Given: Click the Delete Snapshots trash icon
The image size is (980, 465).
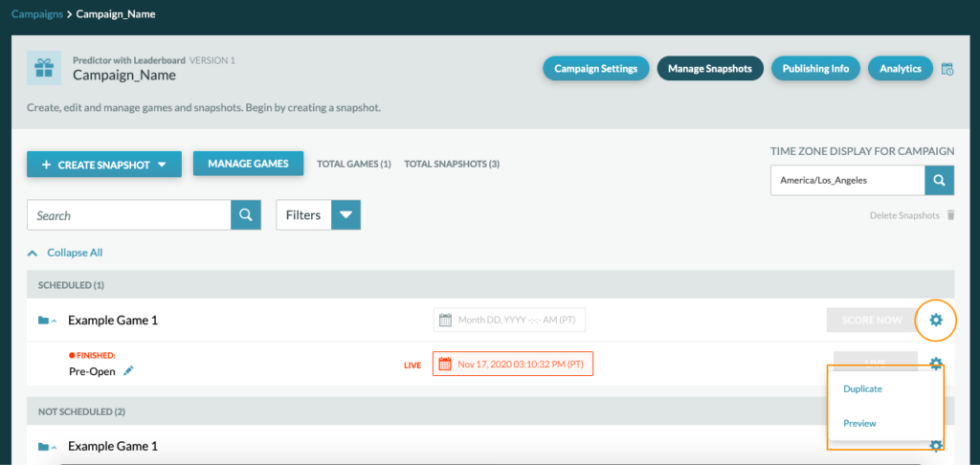Looking at the screenshot, I should tap(950, 215).
